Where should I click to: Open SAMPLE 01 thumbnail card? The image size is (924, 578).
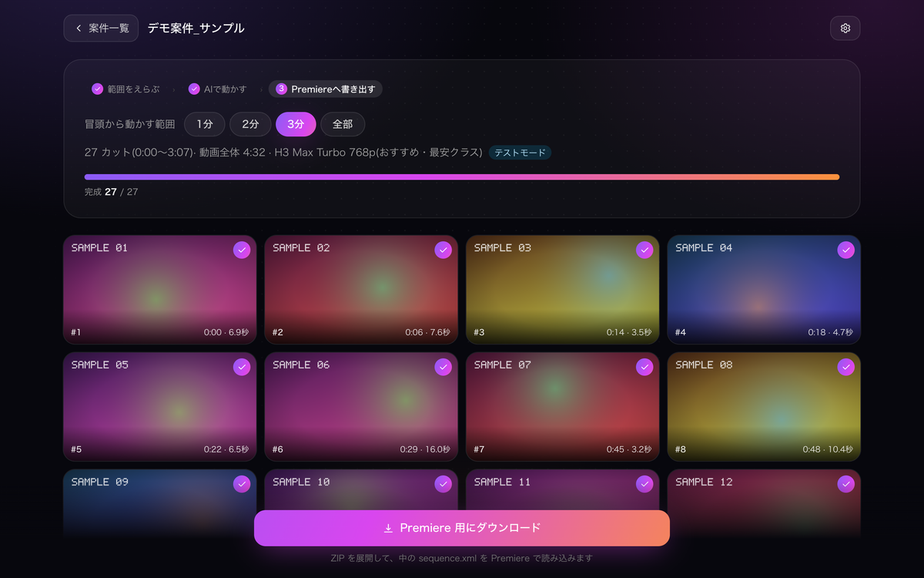(160, 290)
